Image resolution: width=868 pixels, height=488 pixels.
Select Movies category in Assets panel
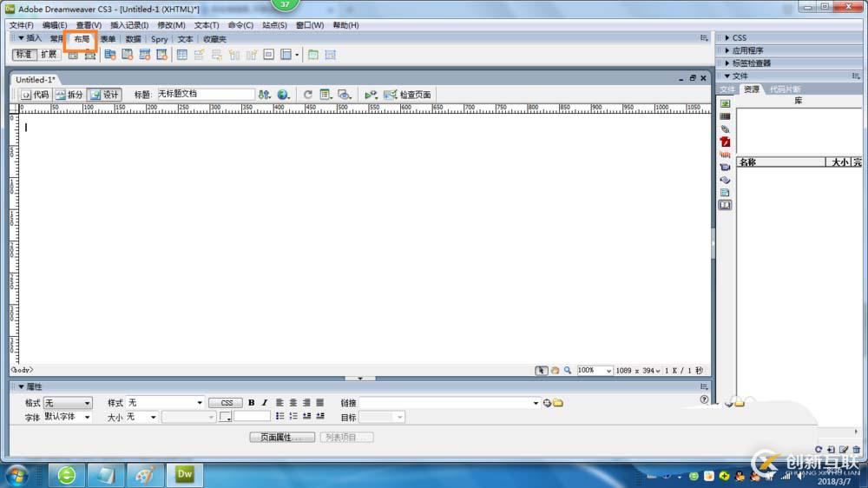click(725, 168)
